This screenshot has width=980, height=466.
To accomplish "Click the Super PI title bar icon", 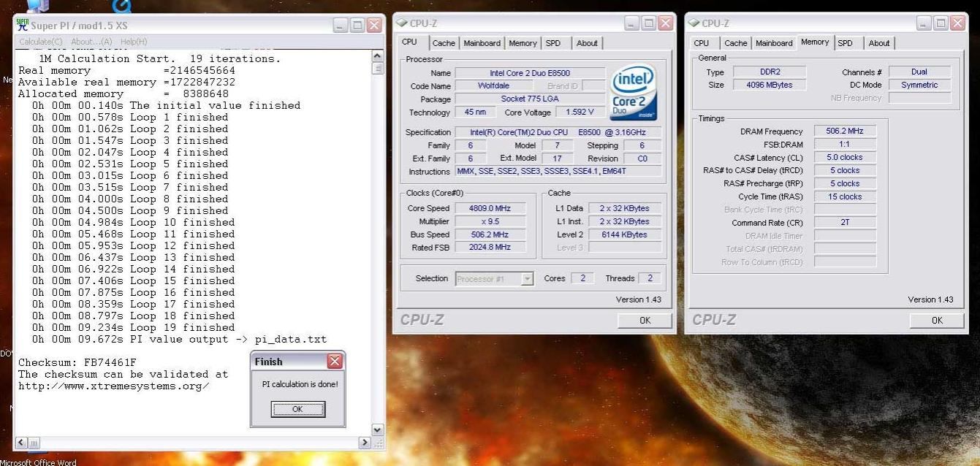I will (x=23, y=26).
